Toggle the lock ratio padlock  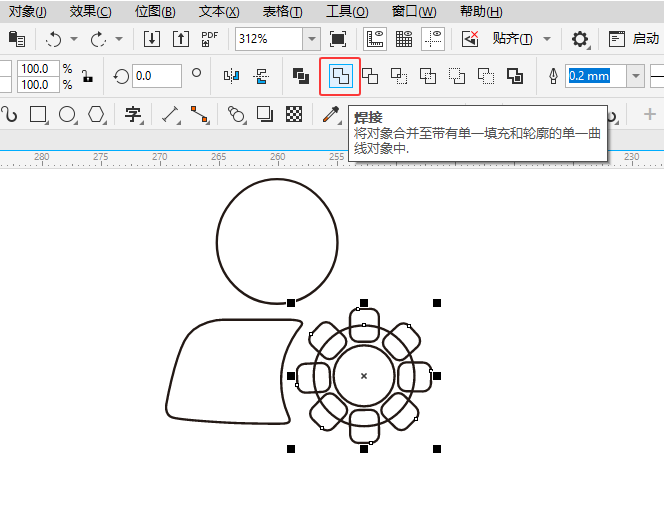pyautogui.click(x=87, y=77)
